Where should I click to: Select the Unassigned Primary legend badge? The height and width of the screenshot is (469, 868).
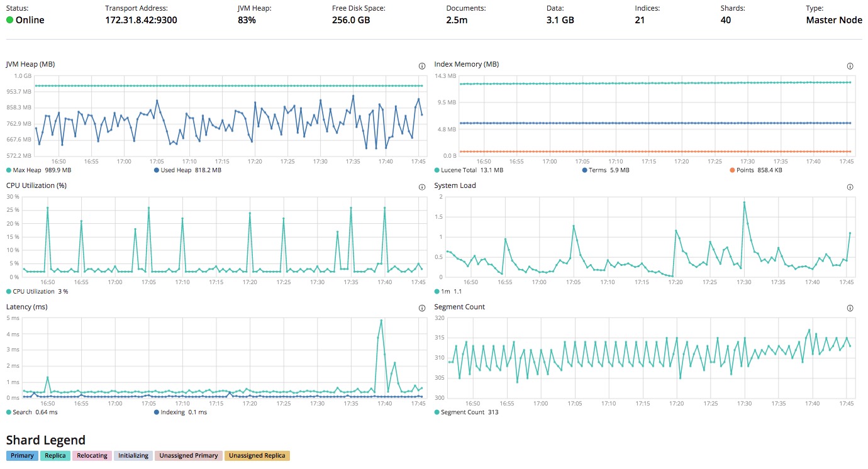(x=189, y=456)
